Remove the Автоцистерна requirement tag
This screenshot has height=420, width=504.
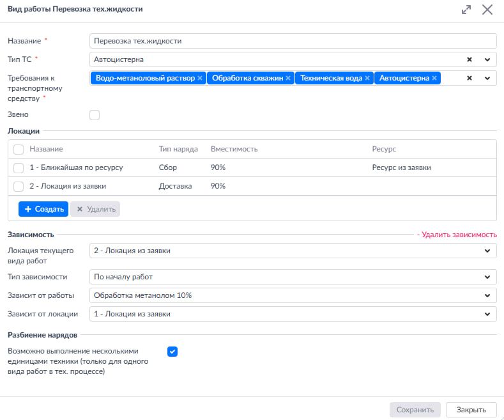tap(434, 78)
